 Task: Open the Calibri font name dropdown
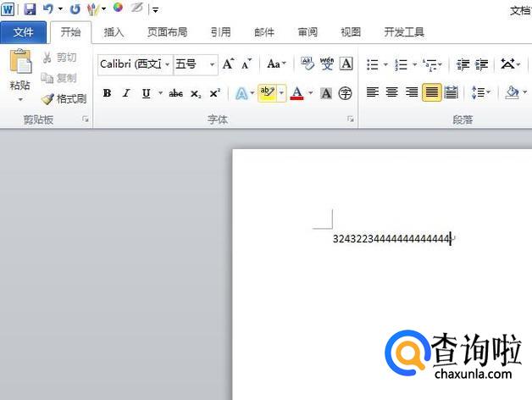(x=167, y=64)
